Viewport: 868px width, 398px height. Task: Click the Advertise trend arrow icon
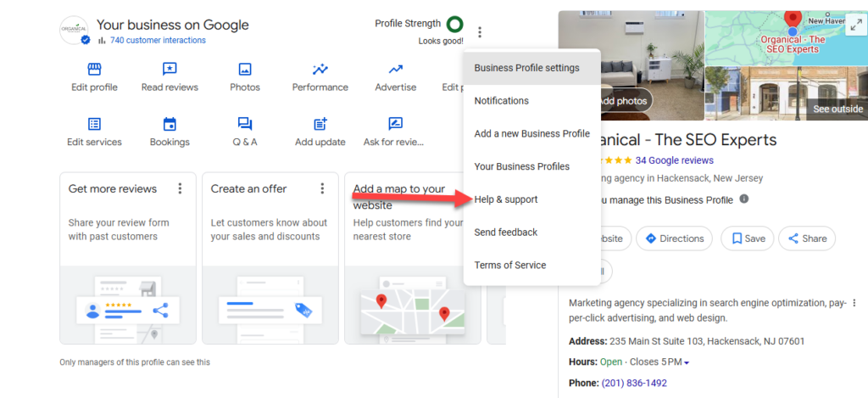(x=395, y=70)
